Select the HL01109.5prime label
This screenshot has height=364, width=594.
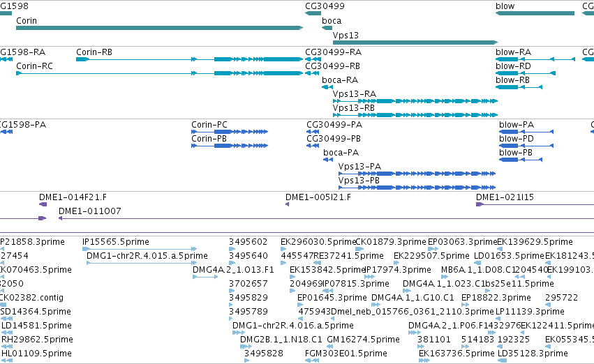pyautogui.click(x=36, y=354)
